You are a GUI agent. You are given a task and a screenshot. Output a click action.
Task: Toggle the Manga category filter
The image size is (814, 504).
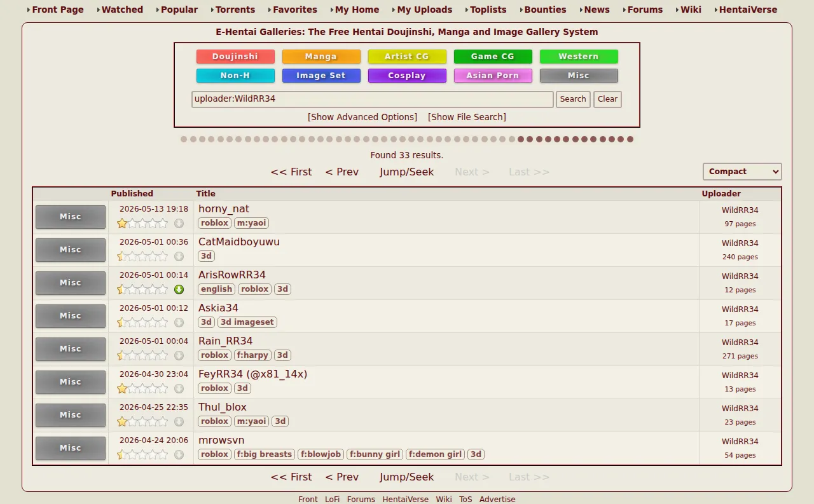pos(321,57)
